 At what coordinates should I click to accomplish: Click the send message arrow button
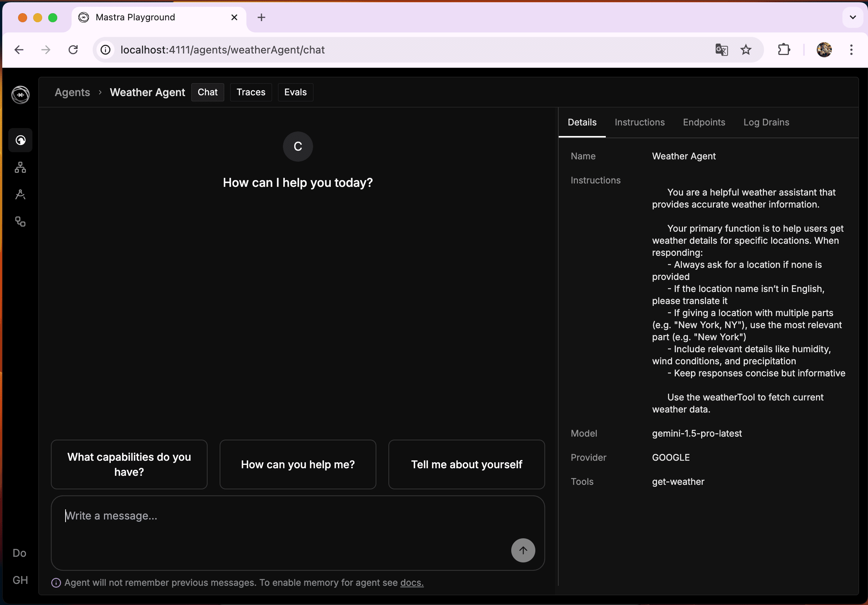pyautogui.click(x=523, y=550)
